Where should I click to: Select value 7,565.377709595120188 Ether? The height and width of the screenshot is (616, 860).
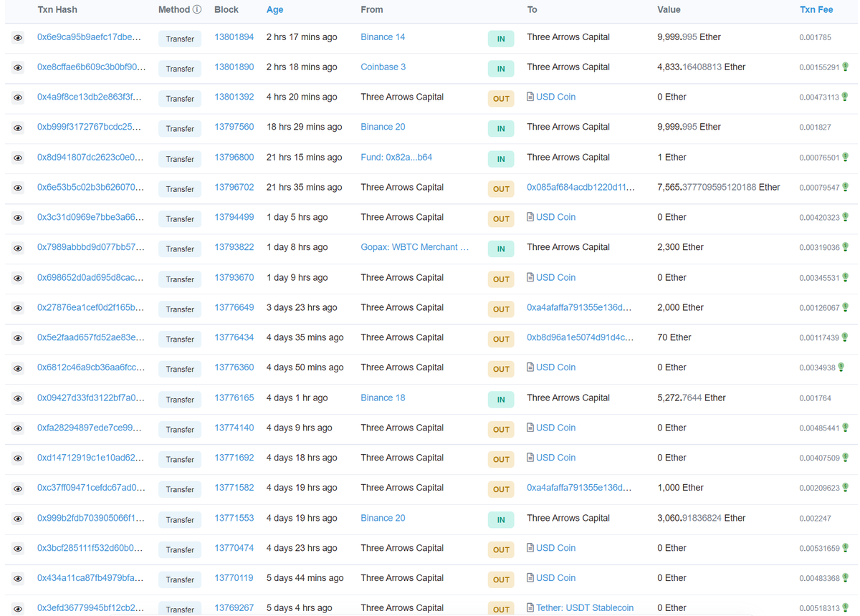point(718,187)
